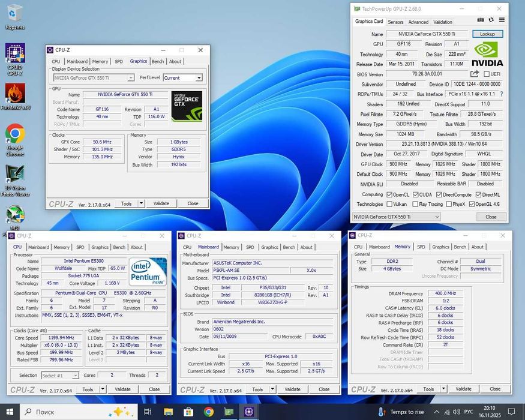
Task: Open FurMark2 x64 desktop shortcut
Action: (15, 95)
